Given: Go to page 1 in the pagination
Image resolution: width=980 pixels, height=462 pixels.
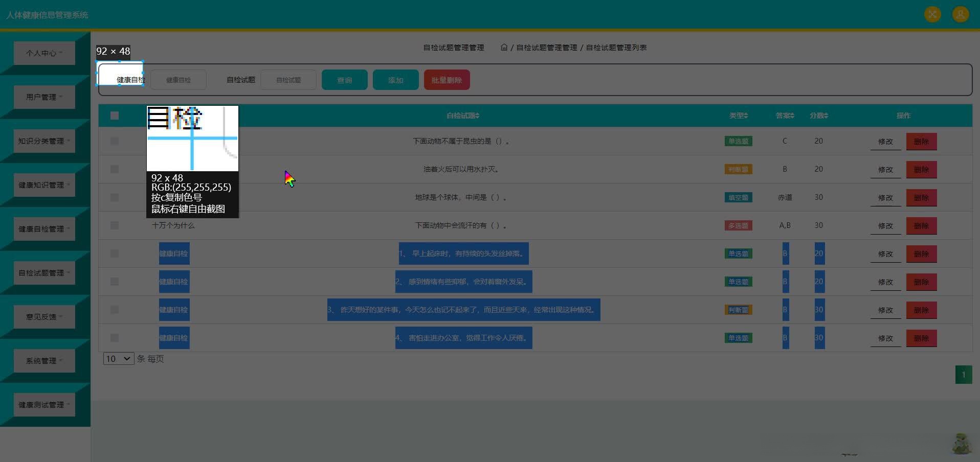Looking at the screenshot, I should (964, 375).
